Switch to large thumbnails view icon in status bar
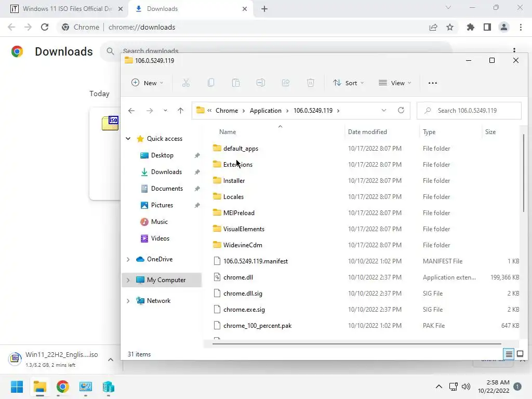The height and width of the screenshot is (399, 532). [520, 354]
